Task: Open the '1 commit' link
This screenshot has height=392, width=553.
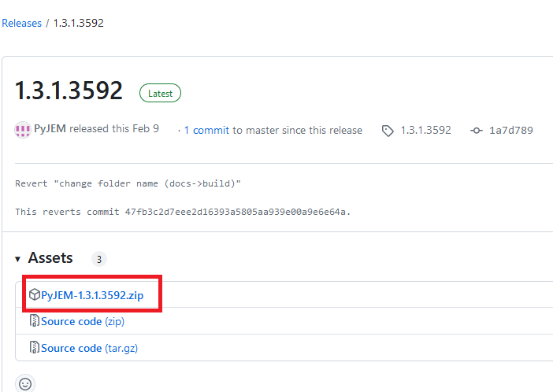Action: (x=206, y=130)
